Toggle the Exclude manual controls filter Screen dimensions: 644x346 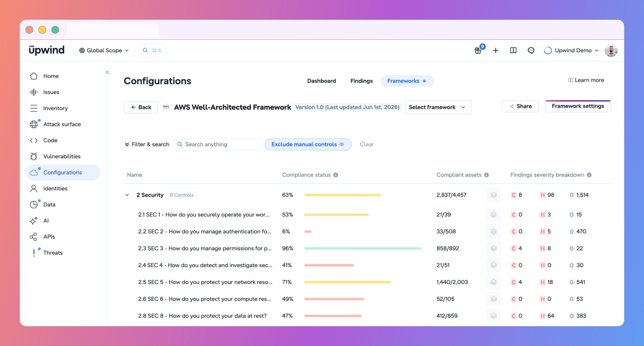308,144
